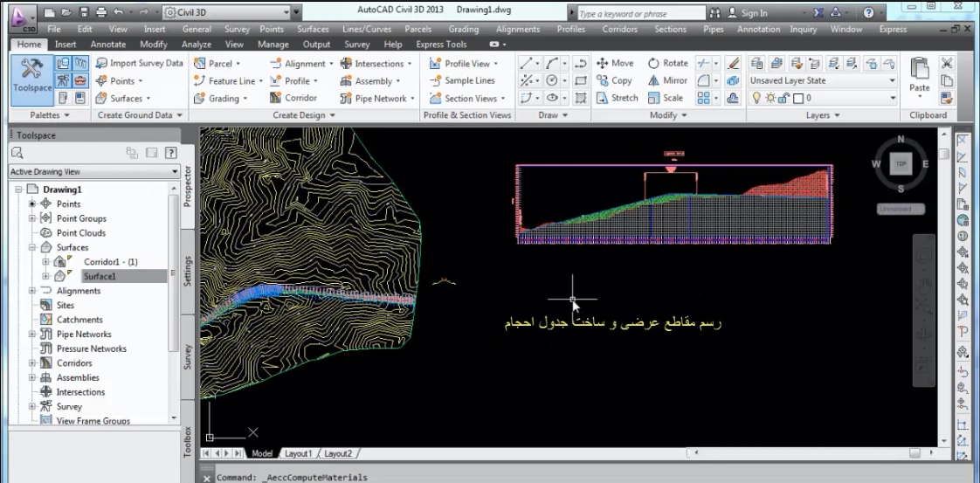Click the Alignment tool
This screenshot has width=980, height=483.
pos(301,63)
